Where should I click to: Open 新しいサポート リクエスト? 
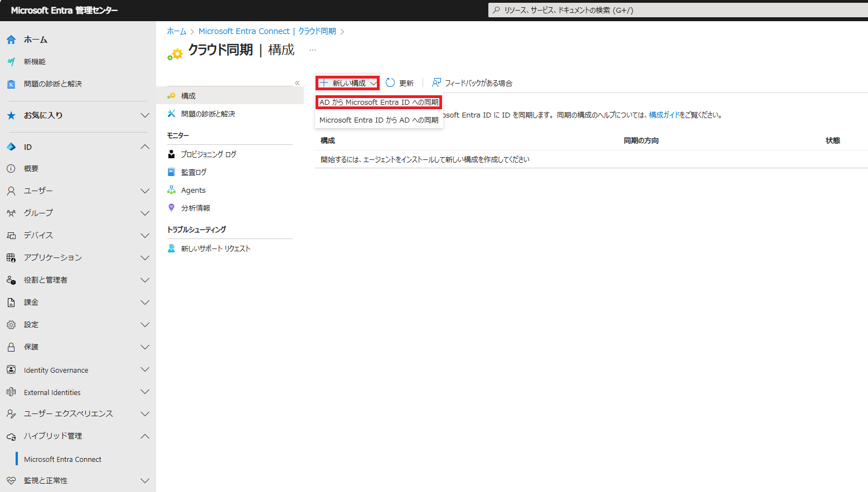tap(215, 248)
